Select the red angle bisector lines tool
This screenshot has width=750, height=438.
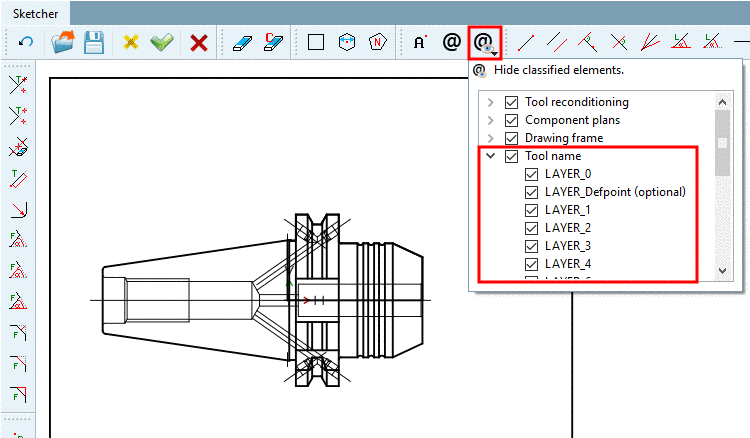coord(650,42)
